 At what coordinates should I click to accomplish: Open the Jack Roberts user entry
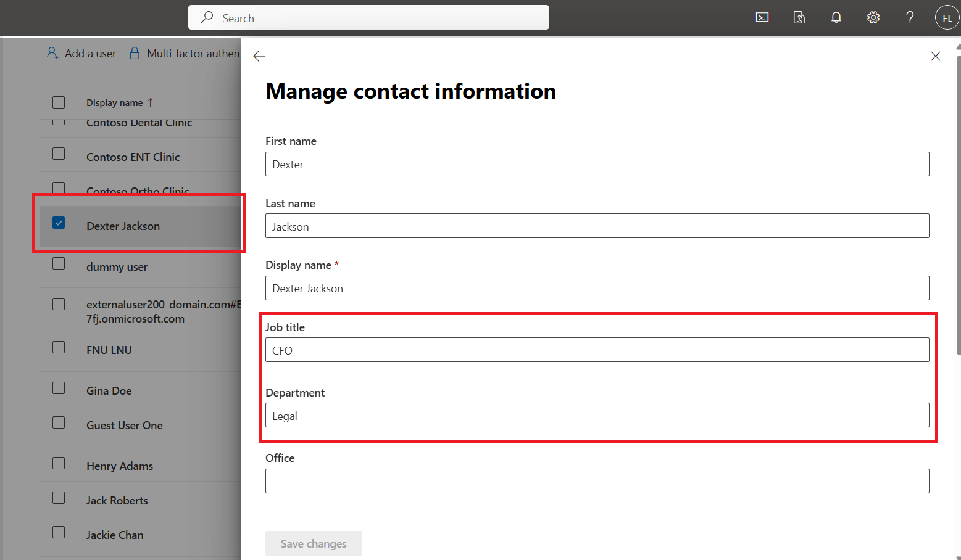tap(117, 501)
